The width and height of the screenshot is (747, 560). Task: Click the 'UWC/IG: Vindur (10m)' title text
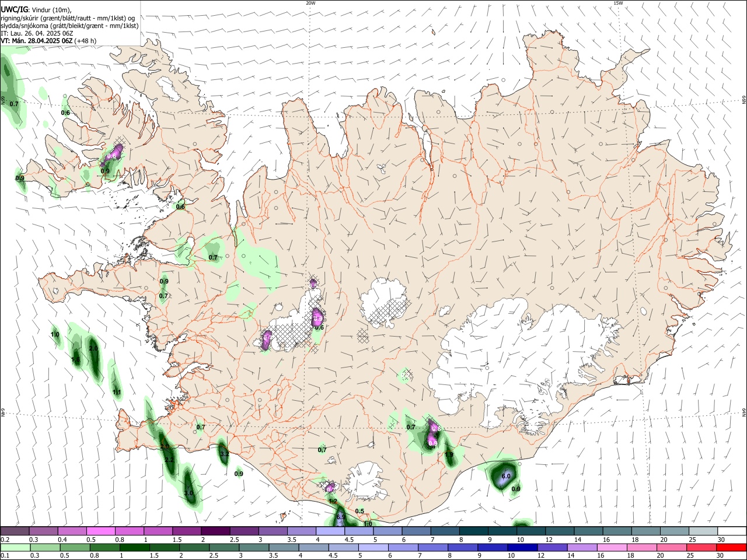tap(36, 9)
